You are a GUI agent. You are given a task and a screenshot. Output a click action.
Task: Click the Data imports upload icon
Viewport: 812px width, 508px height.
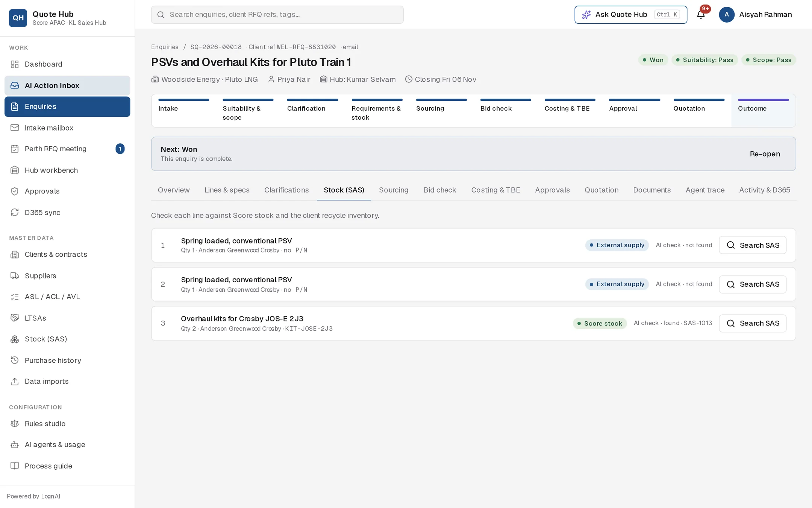point(15,382)
